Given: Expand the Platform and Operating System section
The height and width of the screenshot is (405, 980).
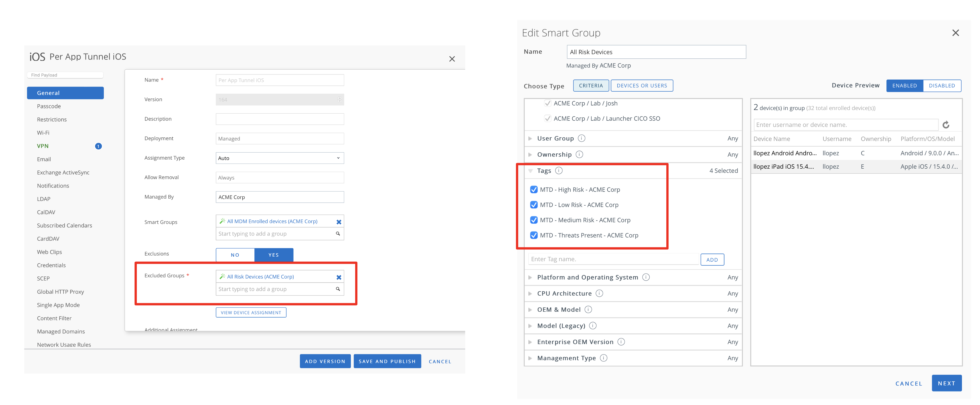Looking at the screenshot, I should click(x=530, y=277).
